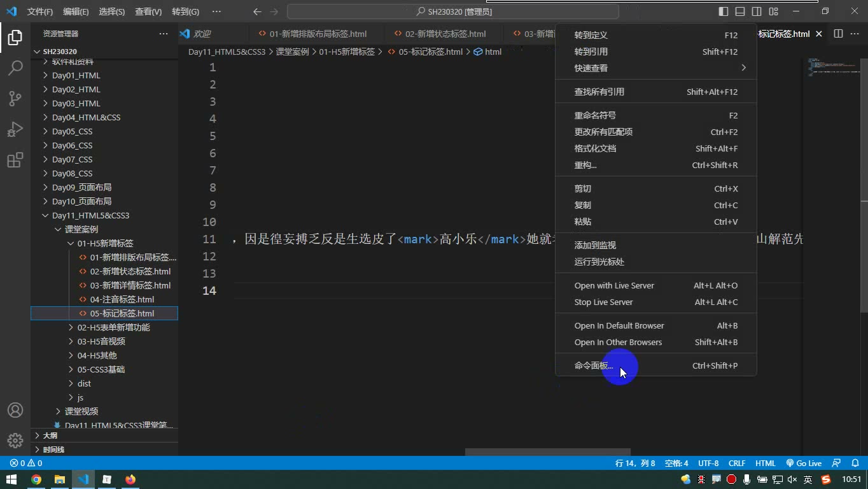Open the Run and Debug view
The image size is (868, 489).
click(x=15, y=129)
